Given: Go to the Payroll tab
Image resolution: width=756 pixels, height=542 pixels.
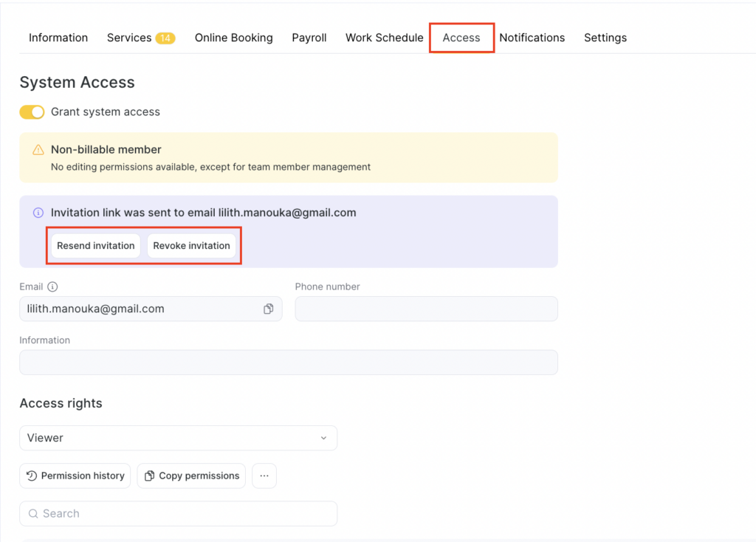Looking at the screenshot, I should (309, 38).
